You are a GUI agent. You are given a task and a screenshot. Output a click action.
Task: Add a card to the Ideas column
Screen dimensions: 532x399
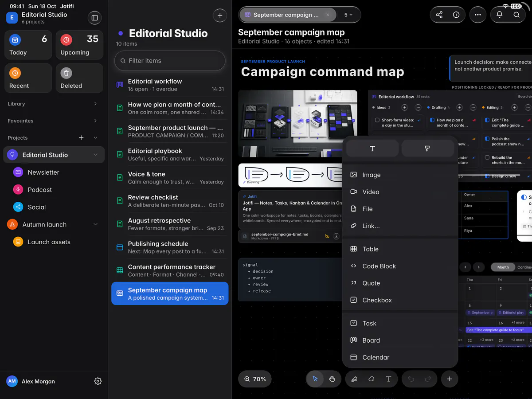(404, 107)
